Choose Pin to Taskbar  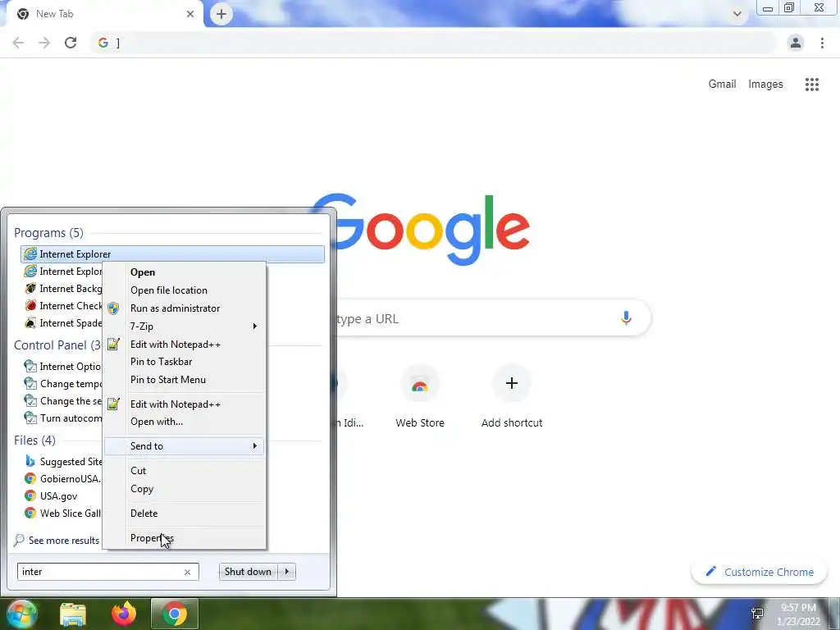coord(185,362)
